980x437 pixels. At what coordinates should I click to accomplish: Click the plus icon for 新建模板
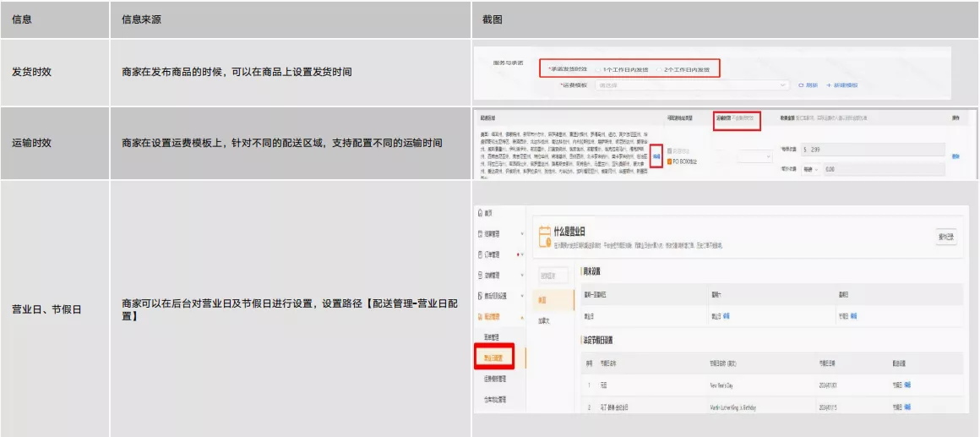pos(829,85)
